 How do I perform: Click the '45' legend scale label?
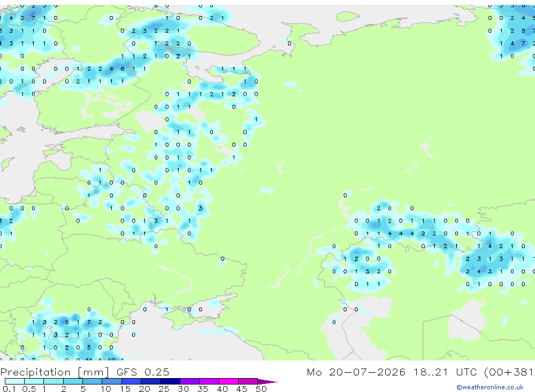(x=242, y=389)
